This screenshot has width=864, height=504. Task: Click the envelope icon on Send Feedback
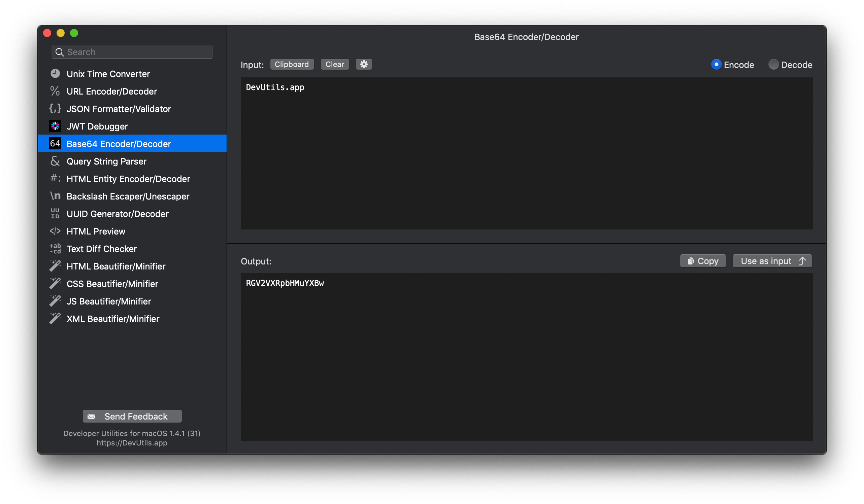tap(91, 417)
